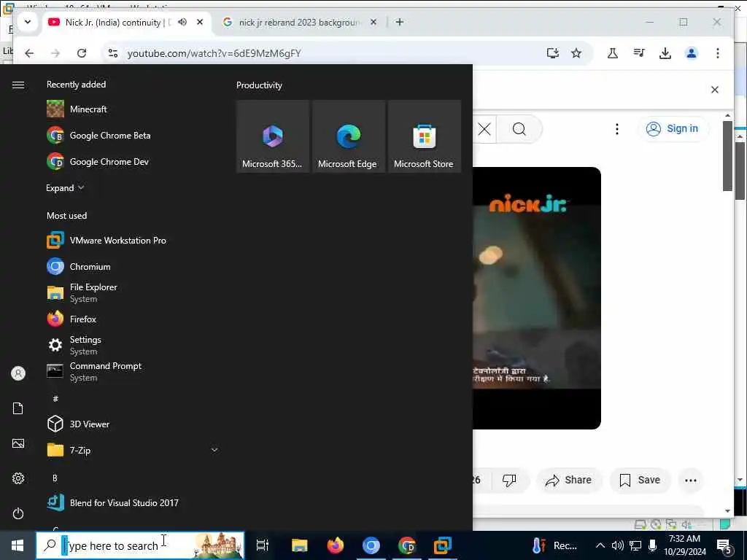Click the install app icon in address bar

coord(553,53)
